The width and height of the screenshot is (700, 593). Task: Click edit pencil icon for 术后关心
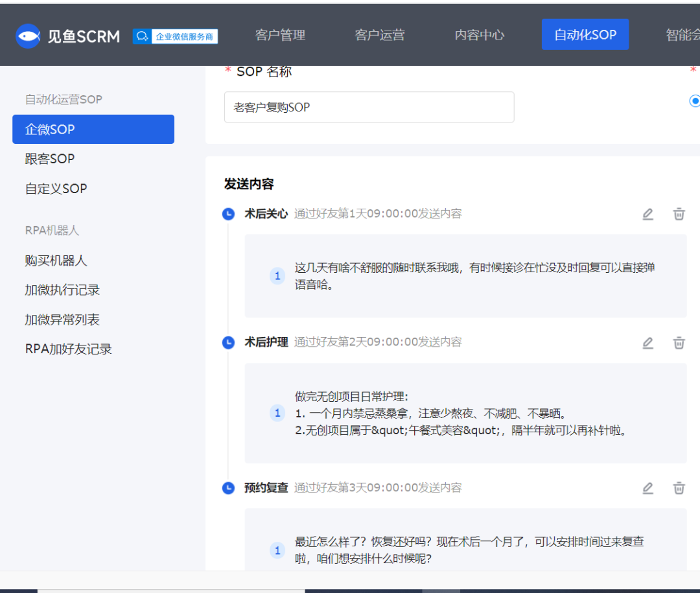[647, 214]
